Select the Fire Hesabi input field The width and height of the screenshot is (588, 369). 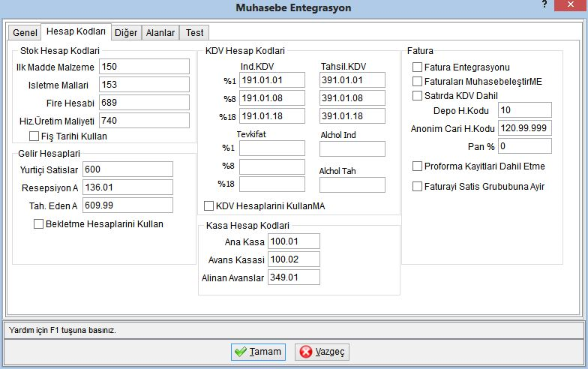(x=144, y=102)
